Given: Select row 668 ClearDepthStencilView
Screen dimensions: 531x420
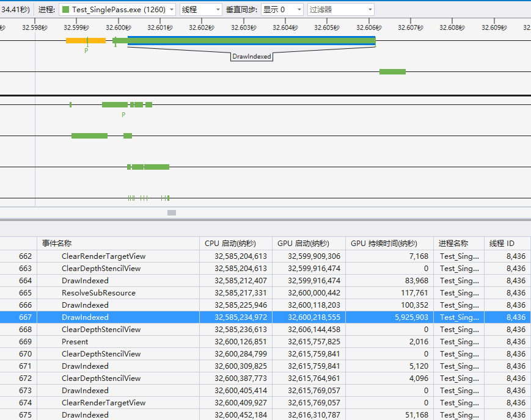Looking at the screenshot, I should click(x=265, y=329).
